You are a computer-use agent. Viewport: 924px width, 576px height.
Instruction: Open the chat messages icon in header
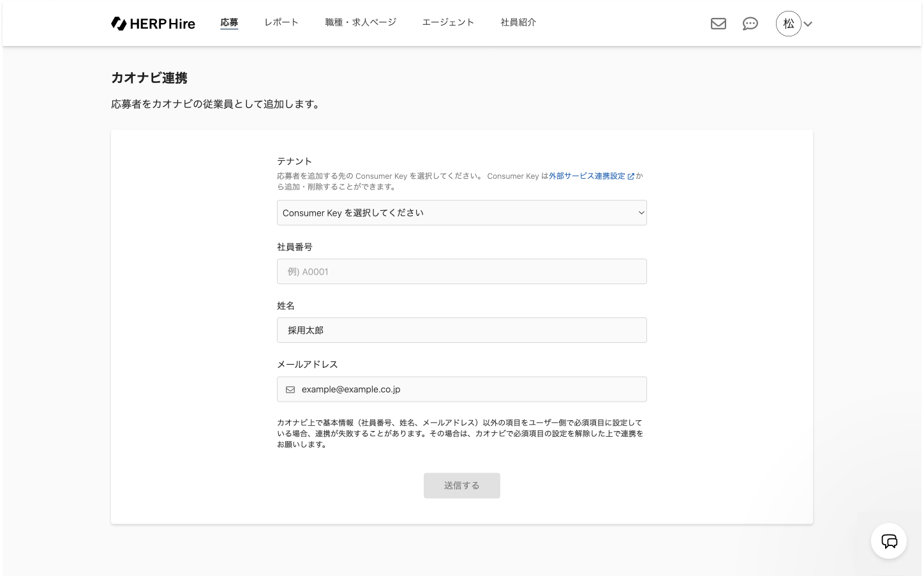[x=750, y=24]
